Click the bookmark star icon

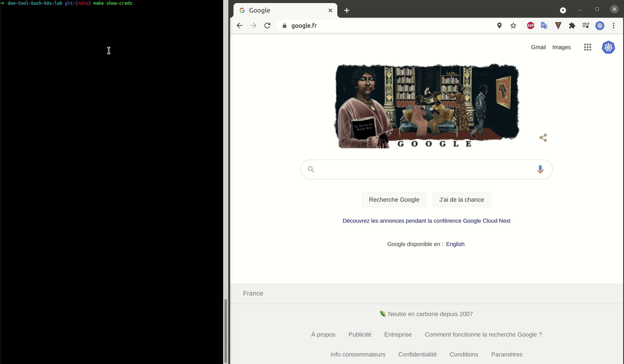pyautogui.click(x=513, y=26)
